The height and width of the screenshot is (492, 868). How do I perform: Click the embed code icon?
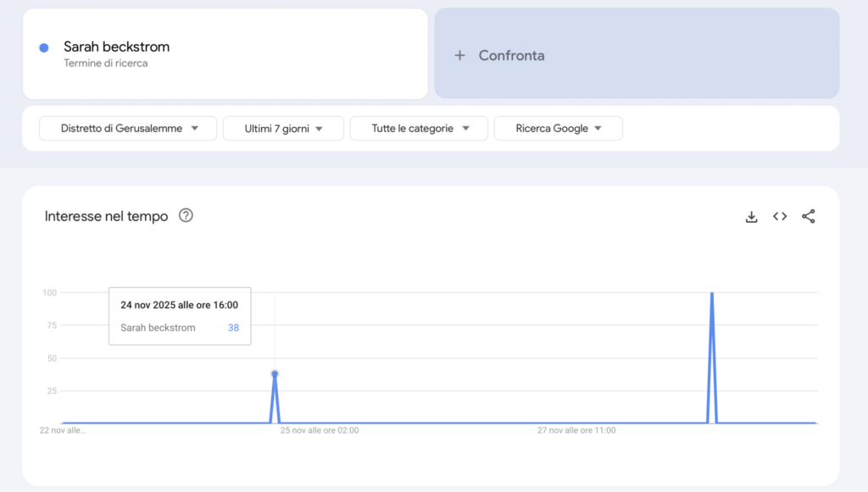(780, 217)
